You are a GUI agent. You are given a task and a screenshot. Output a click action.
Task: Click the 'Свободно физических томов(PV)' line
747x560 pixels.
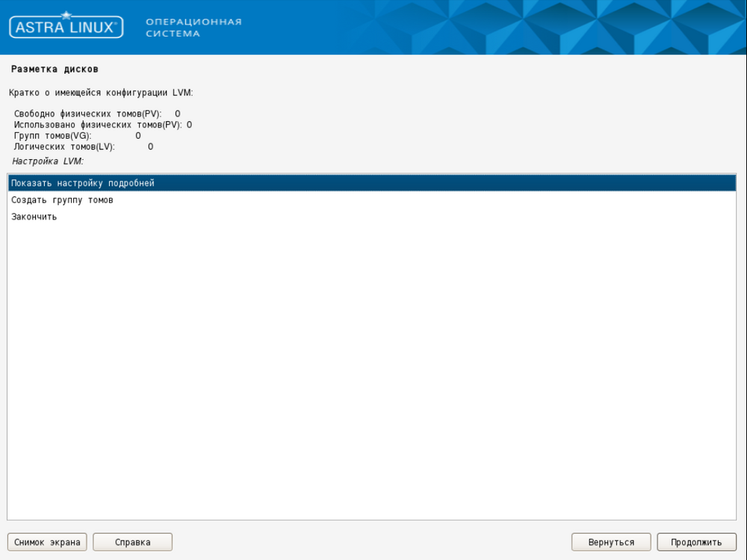[x=87, y=113]
